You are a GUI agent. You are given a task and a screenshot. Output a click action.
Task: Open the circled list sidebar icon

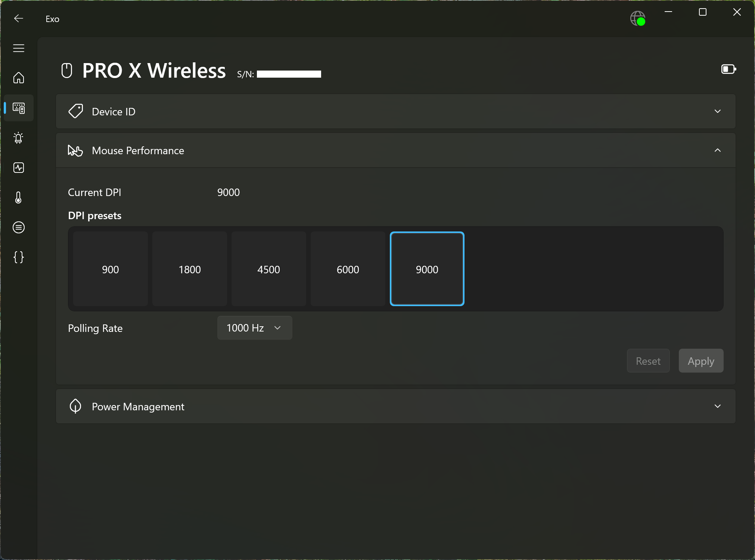tap(19, 227)
